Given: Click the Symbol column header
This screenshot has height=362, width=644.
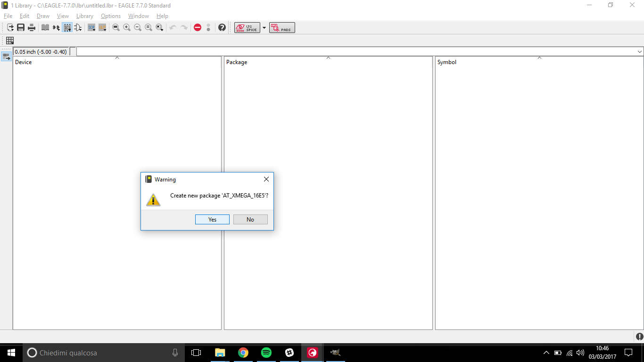Looking at the screenshot, I should [539, 62].
